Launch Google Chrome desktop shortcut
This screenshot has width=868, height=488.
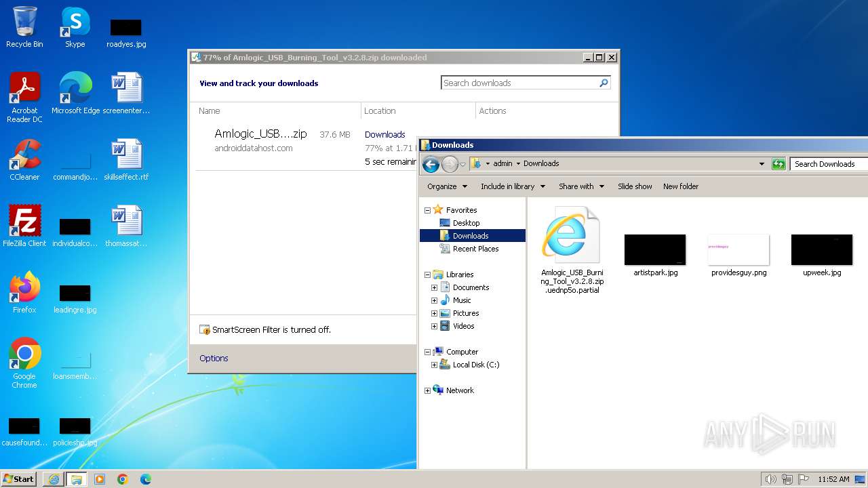coord(24,363)
